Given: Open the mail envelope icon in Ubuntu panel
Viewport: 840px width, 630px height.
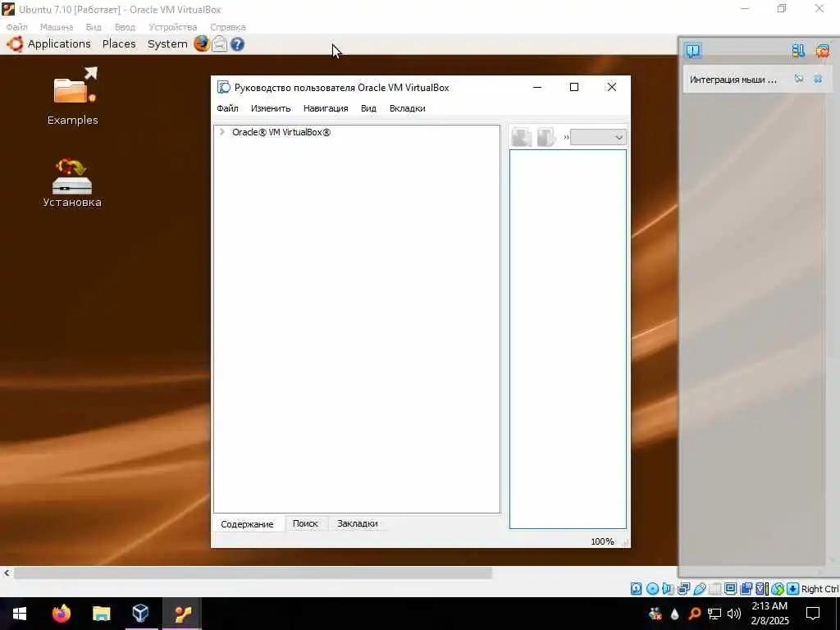Looking at the screenshot, I should pyautogui.click(x=220, y=44).
